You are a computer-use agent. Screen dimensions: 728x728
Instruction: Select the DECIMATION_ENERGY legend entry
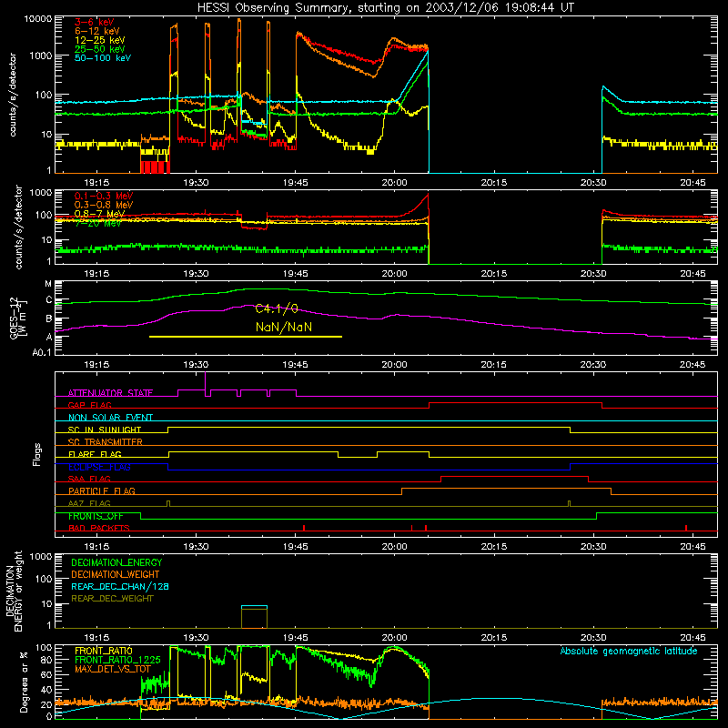click(x=116, y=562)
